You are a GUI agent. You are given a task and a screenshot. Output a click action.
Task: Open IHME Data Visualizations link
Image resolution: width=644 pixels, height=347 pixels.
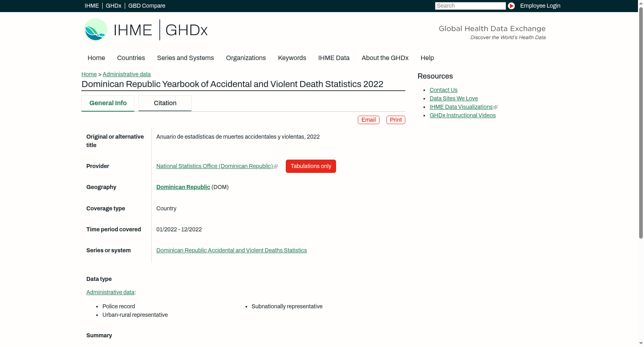tap(461, 107)
